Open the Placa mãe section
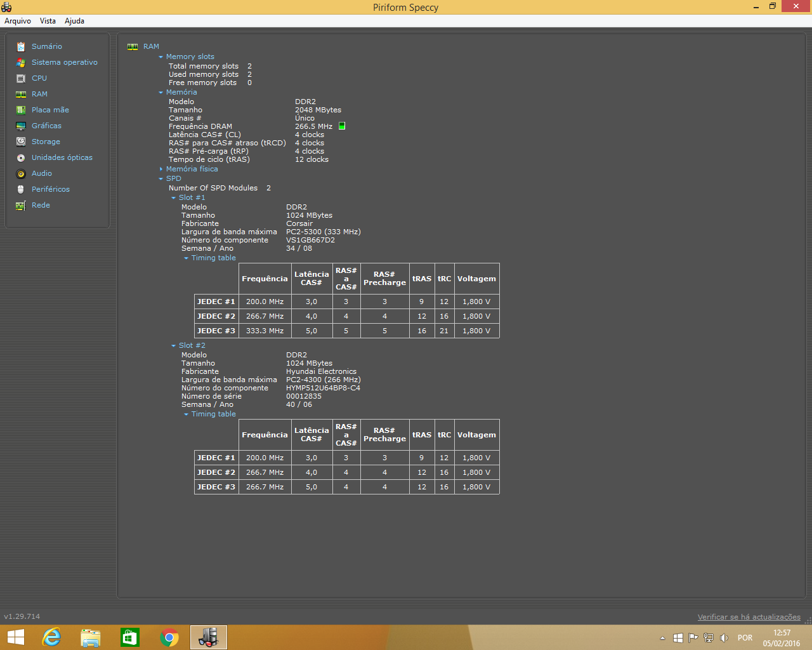Viewport: 812px width, 650px height. 50,110
